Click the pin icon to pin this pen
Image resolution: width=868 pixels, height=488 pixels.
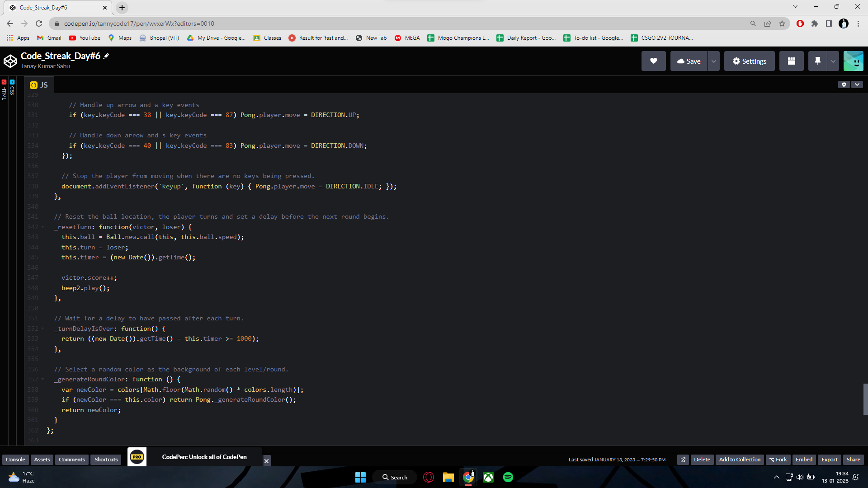tap(817, 61)
